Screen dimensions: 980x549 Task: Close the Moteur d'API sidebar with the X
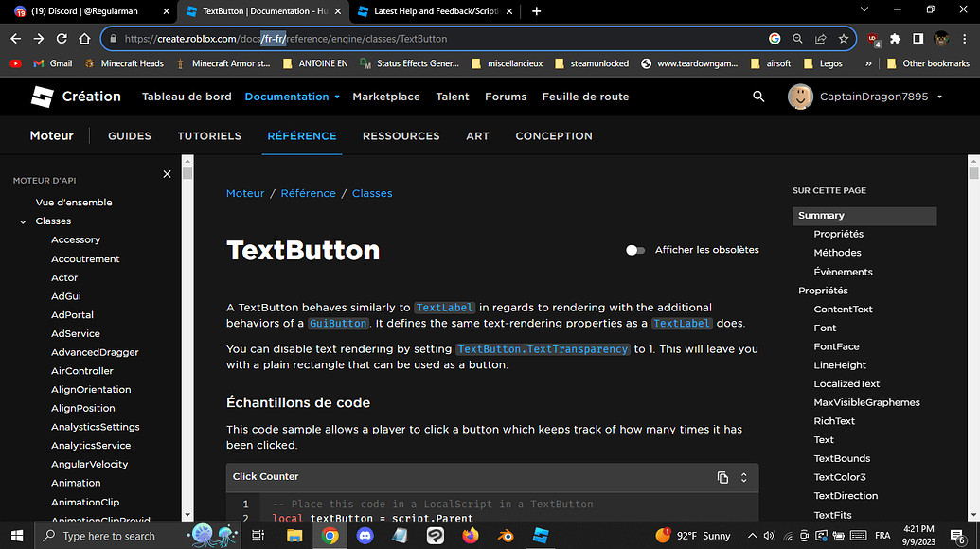[167, 174]
